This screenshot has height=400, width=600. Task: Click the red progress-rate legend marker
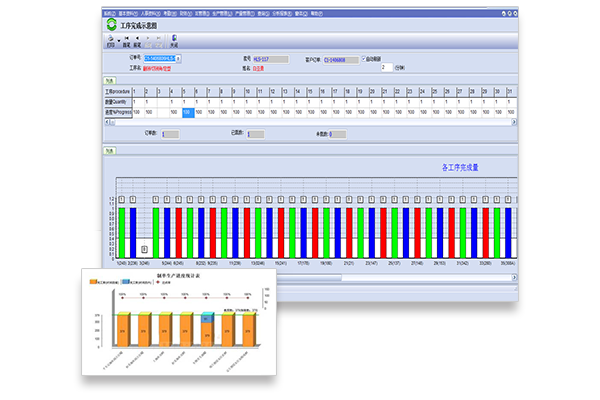tap(158, 282)
